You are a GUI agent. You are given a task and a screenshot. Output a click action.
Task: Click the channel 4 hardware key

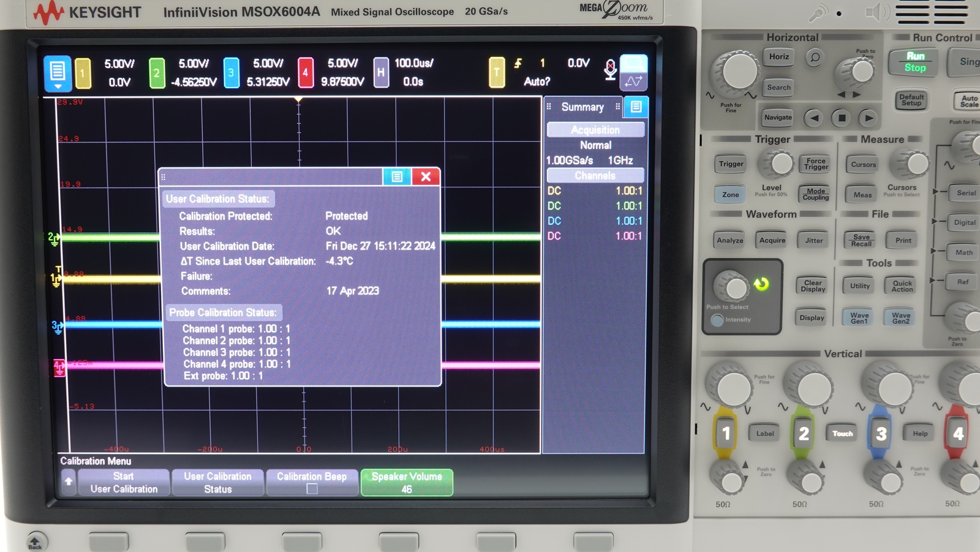pos(957,434)
